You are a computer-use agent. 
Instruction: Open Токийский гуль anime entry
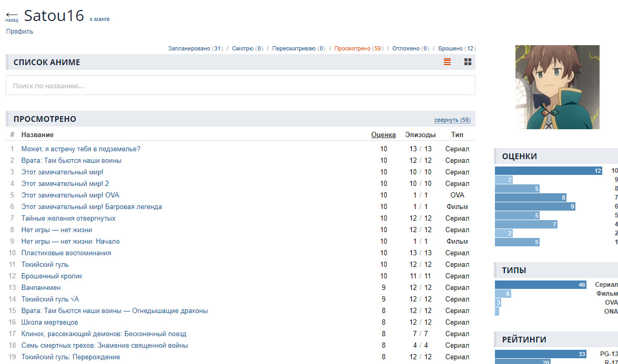click(45, 265)
